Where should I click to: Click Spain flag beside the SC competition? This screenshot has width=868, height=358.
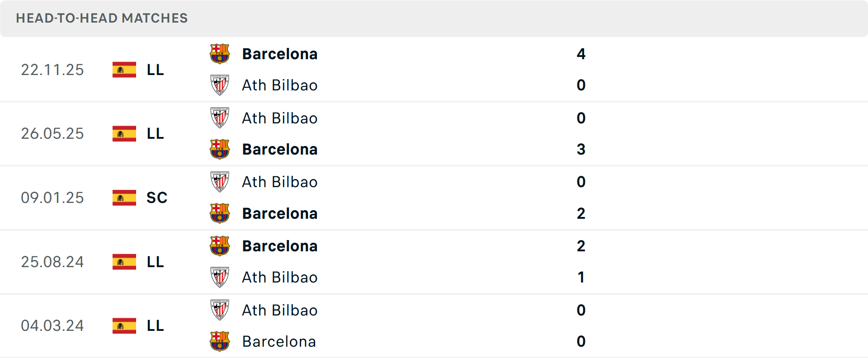pyautogui.click(x=124, y=198)
